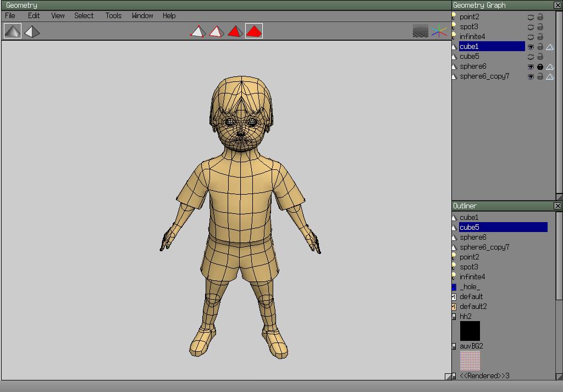Viewport: 563px width, 392px height.
Task: Click the black hh2 image thumbnail
Action: (x=470, y=331)
